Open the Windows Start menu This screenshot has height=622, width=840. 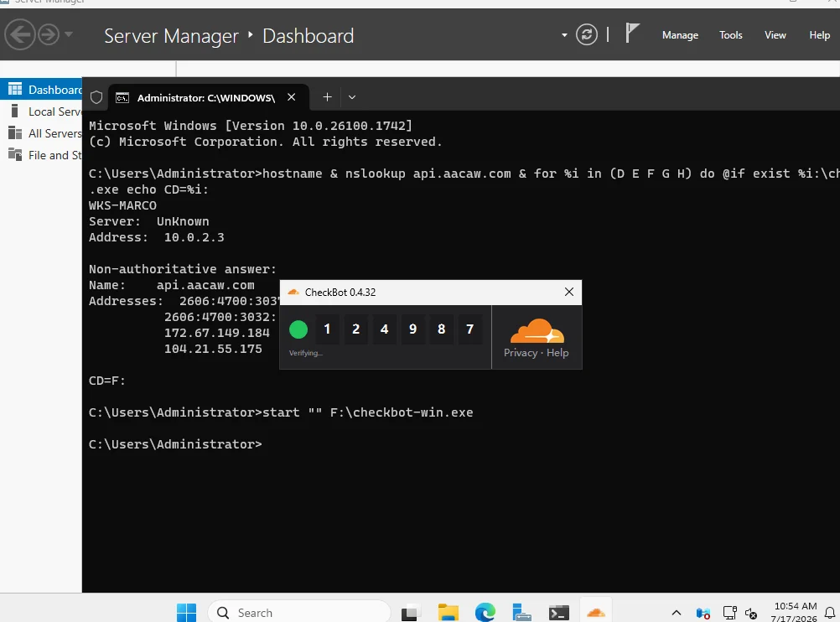coord(186,612)
